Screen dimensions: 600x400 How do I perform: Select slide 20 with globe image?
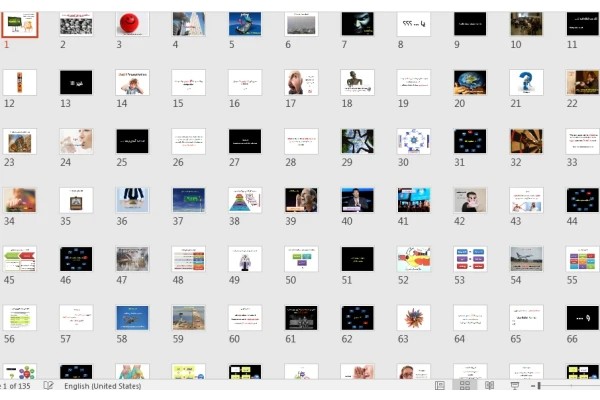[x=470, y=82]
